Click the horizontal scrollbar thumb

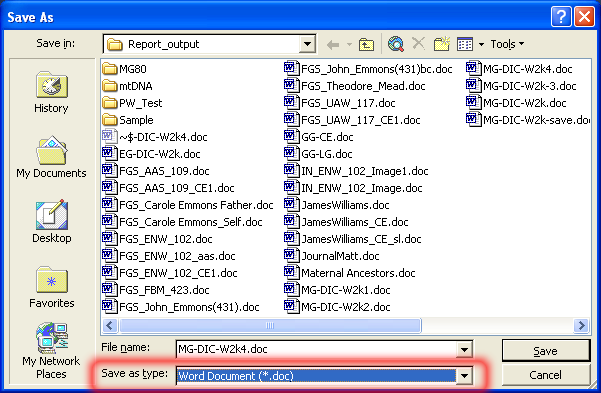[x=270, y=326]
